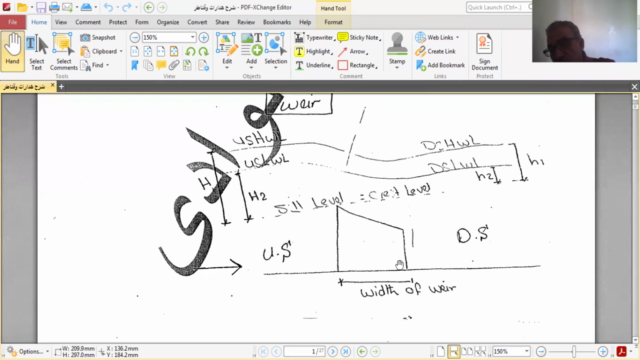This screenshot has width=640, height=360.
Task: Open the Help tab
Action: click(305, 22)
